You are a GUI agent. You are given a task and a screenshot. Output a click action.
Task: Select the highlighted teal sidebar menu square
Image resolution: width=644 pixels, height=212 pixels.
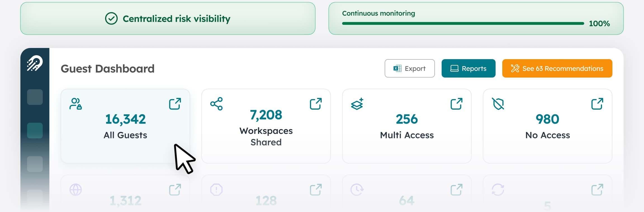[x=35, y=131]
